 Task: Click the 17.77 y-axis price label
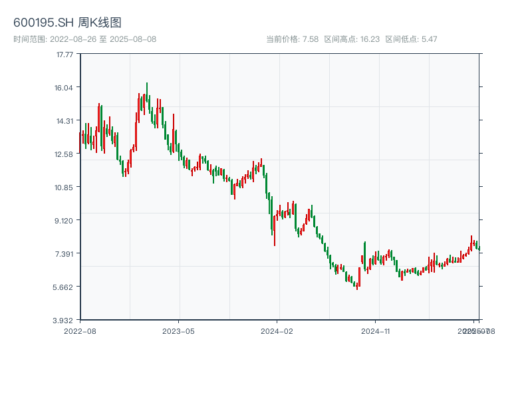(x=64, y=55)
